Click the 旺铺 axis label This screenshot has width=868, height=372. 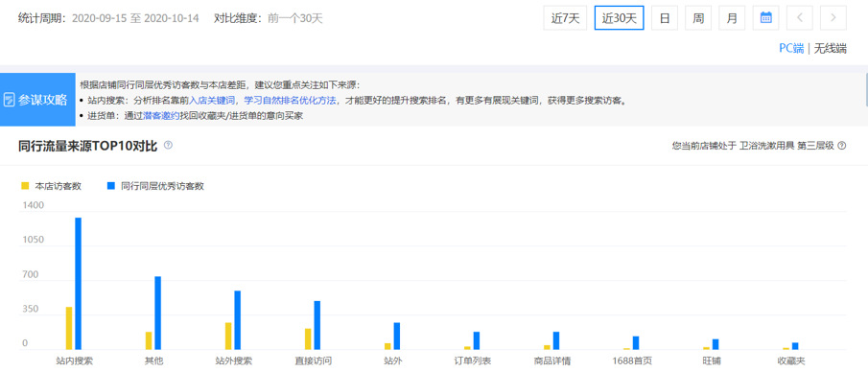pyautogui.click(x=712, y=360)
